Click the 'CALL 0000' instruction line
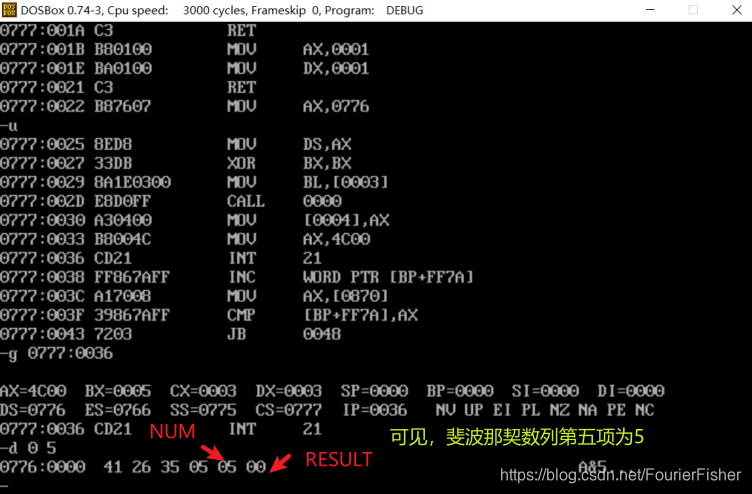 (171, 201)
